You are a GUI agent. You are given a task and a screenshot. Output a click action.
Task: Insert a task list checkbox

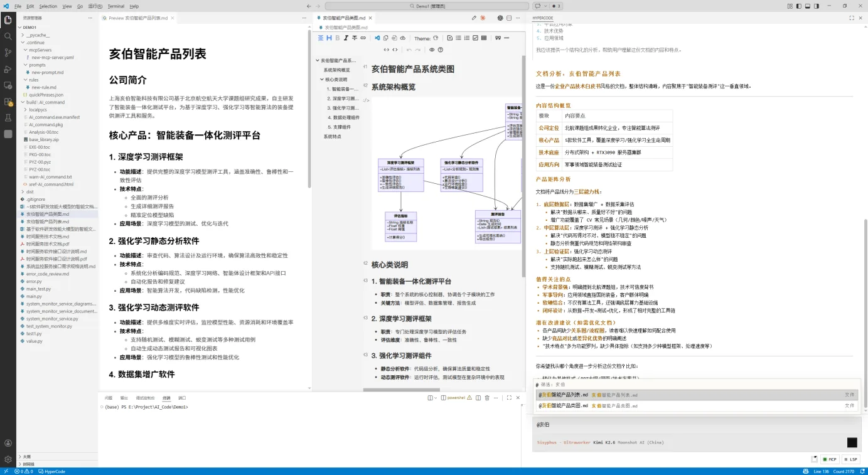475,38
